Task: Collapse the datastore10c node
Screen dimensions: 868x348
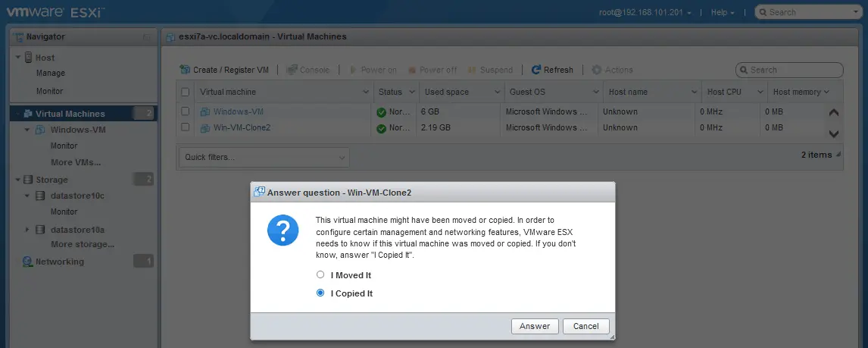Action: (x=27, y=196)
